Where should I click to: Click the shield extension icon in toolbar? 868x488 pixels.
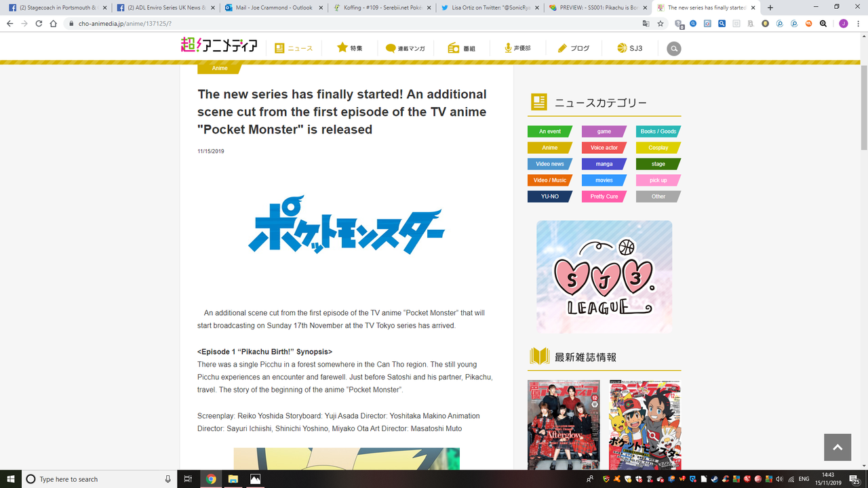[x=679, y=23]
